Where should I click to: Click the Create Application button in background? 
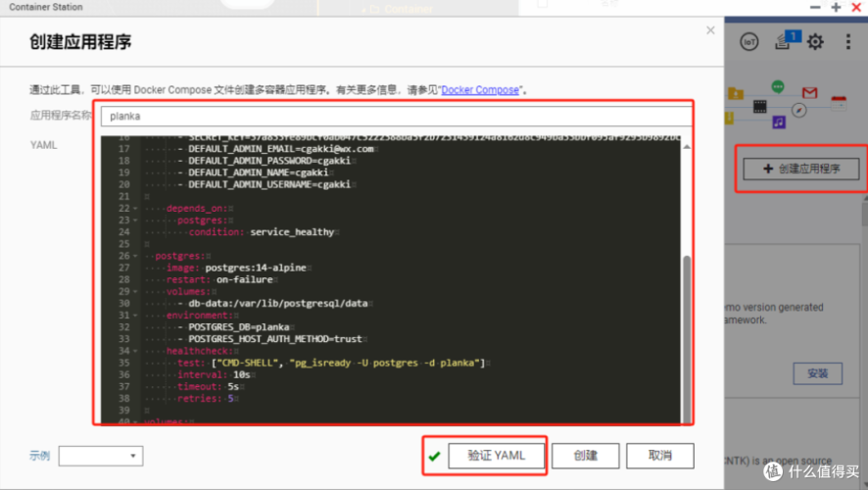pos(801,169)
